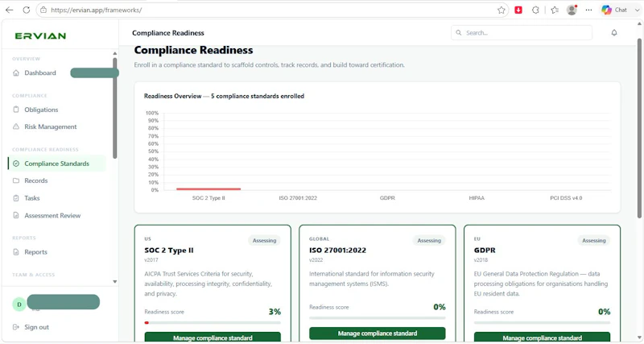Click the sidebar scroll-down arrow
This screenshot has width=644, height=344.
(x=115, y=281)
